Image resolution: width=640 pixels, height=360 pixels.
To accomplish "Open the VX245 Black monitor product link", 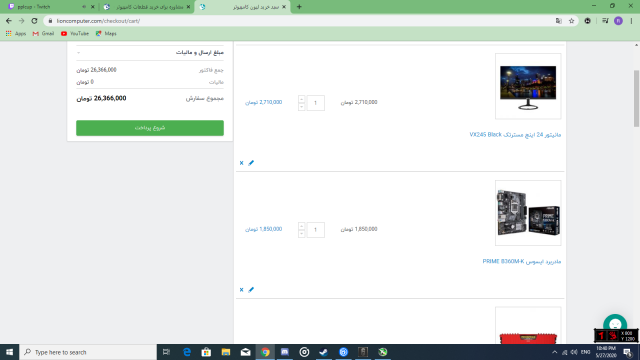I will pos(515,135).
